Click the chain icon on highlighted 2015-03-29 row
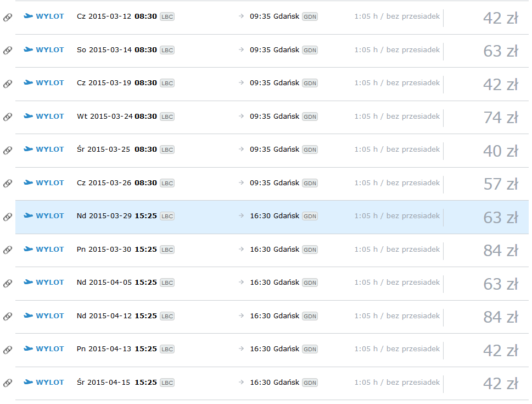The height and width of the screenshot is (404, 532). point(8,217)
